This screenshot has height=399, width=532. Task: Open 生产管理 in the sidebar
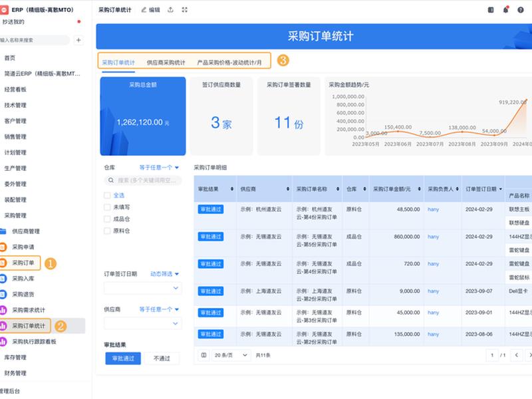[15, 168]
